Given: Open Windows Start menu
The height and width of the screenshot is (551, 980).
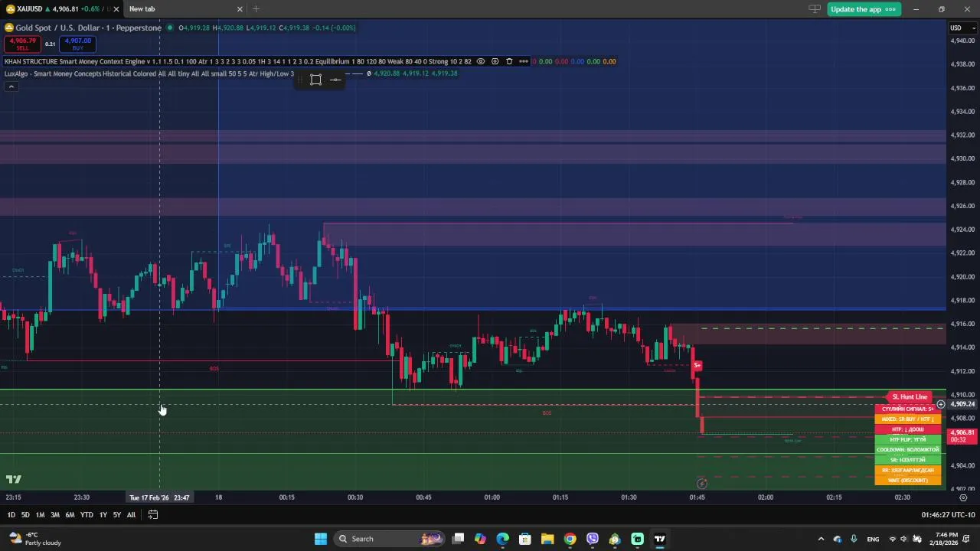Looking at the screenshot, I should coord(321,539).
